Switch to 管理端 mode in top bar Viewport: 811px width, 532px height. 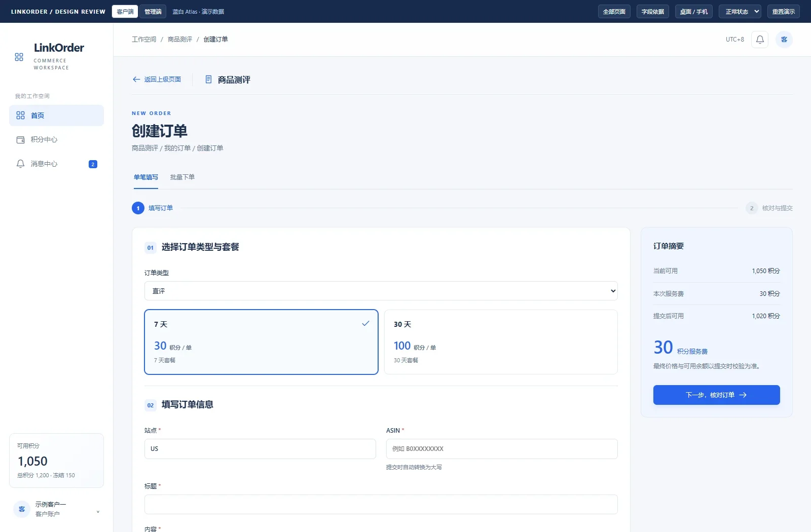pos(153,12)
